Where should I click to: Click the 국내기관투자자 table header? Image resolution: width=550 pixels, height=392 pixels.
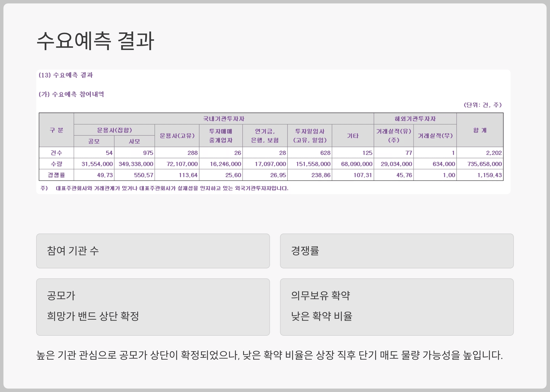coord(223,119)
